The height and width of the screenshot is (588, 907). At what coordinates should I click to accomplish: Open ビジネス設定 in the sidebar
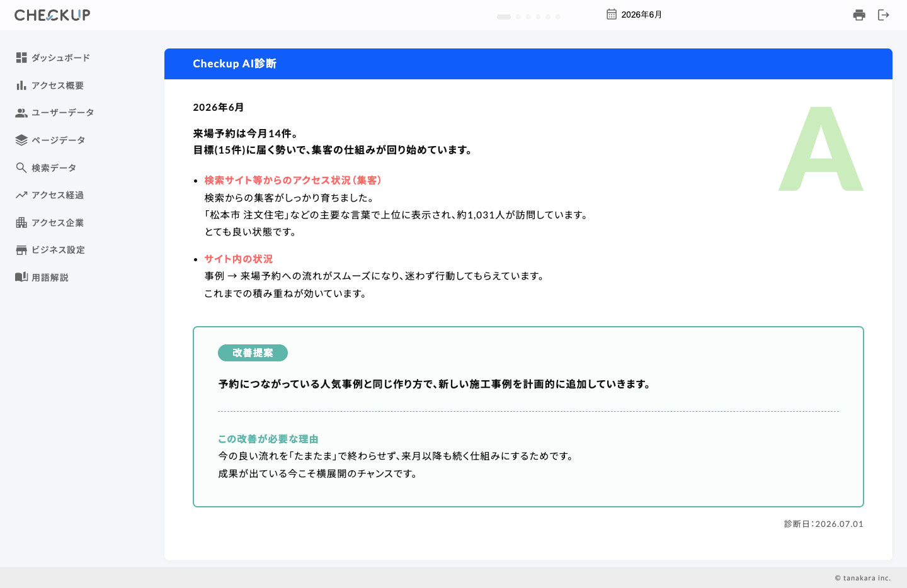(58, 250)
